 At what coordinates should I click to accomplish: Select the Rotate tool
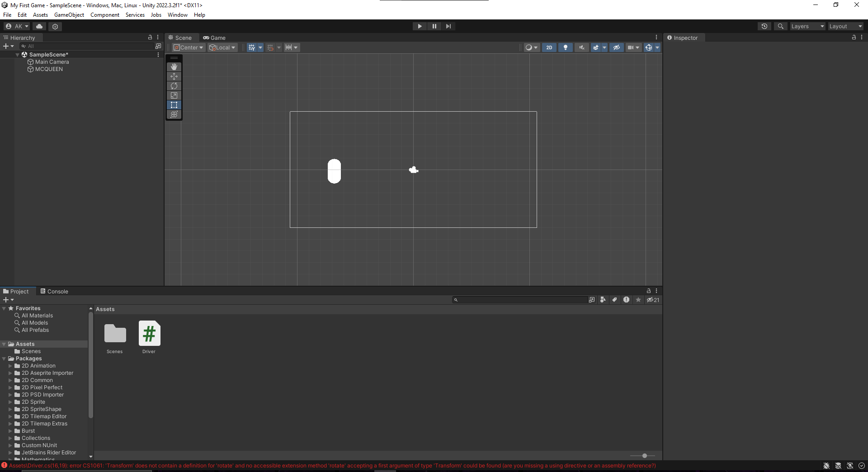pos(174,86)
